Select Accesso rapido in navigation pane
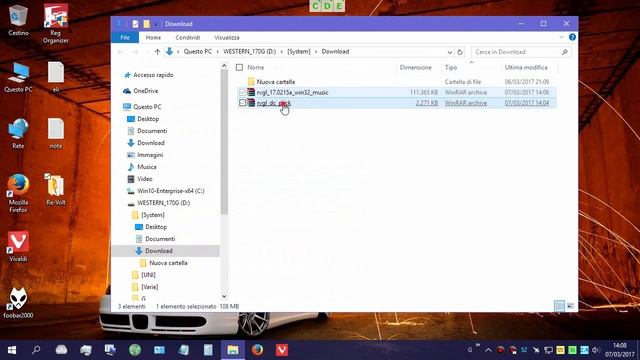This screenshot has height=360, width=640. coord(153,75)
